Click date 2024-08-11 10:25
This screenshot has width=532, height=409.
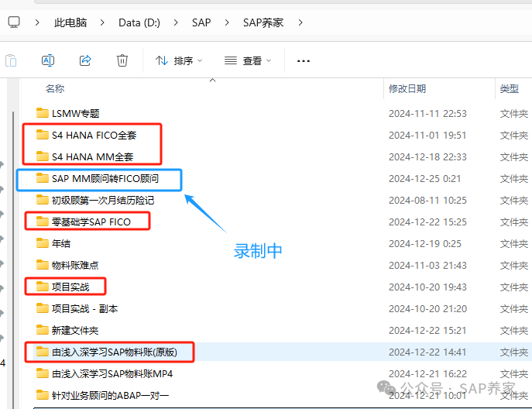[x=427, y=201]
